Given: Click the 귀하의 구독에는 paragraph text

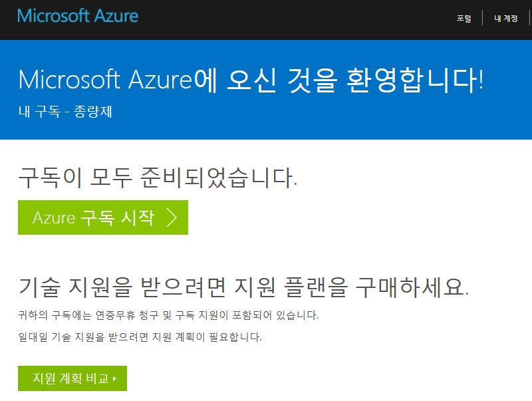Looking at the screenshot, I should (168, 315).
